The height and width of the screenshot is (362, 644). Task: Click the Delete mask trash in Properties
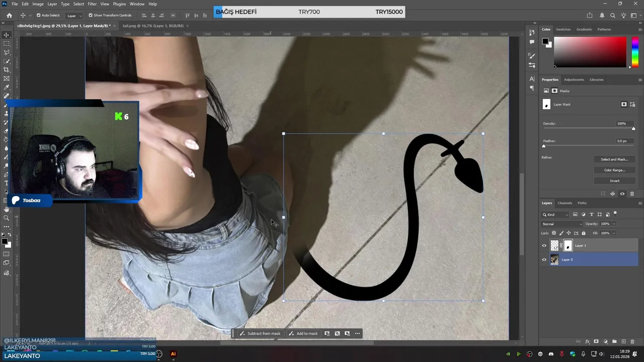pyautogui.click(x=632, y=194)
